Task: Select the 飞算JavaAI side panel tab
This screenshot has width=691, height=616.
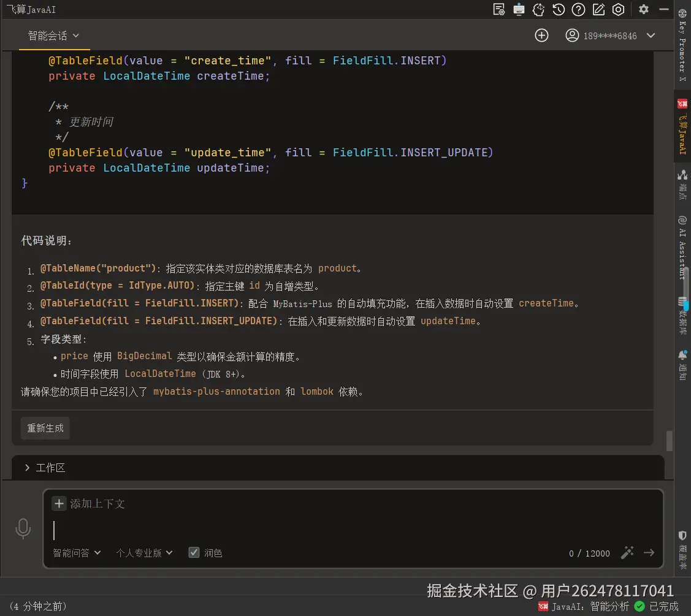Action: tap(682, 126)
